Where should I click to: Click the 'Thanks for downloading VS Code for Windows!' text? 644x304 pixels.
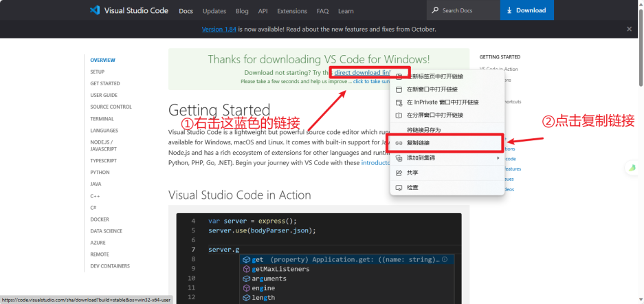coord(319,58)
